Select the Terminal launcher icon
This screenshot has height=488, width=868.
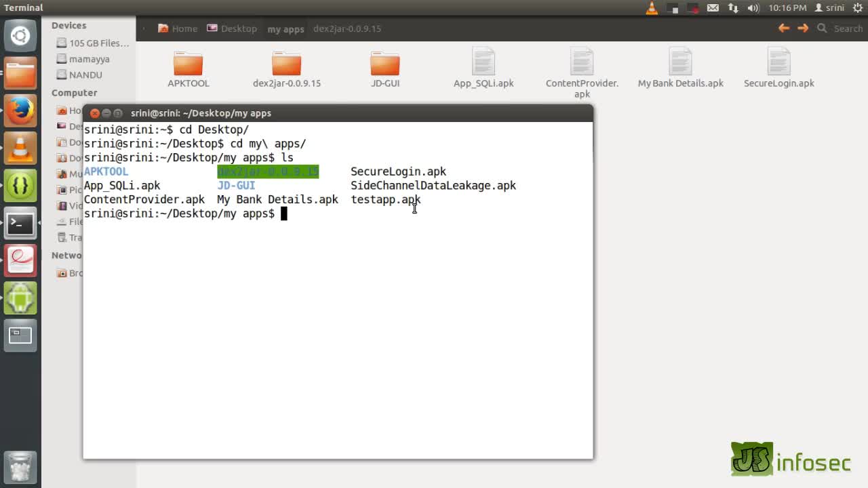[x=20, y=222]
